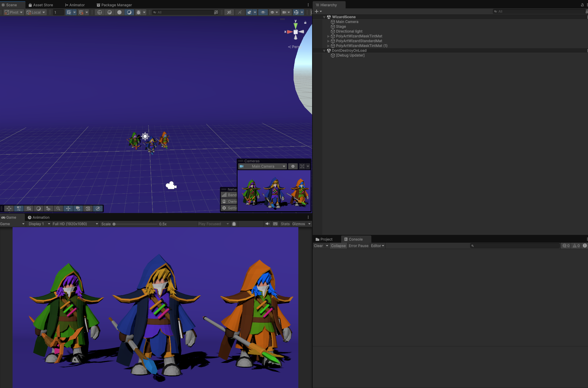This screenshot has width=588, height=388.
Task: Toggle scene visibility eye icon
Action: coord(263,12)
